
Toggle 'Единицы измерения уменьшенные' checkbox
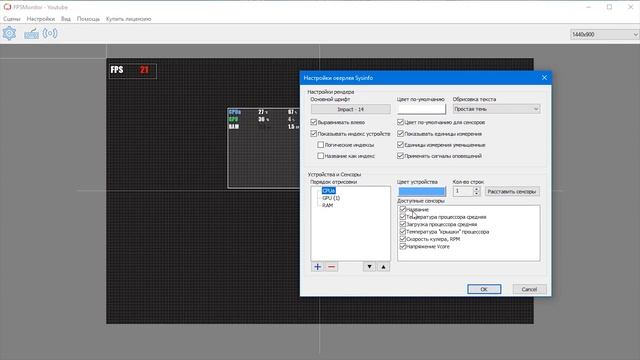tap(400, 144)
